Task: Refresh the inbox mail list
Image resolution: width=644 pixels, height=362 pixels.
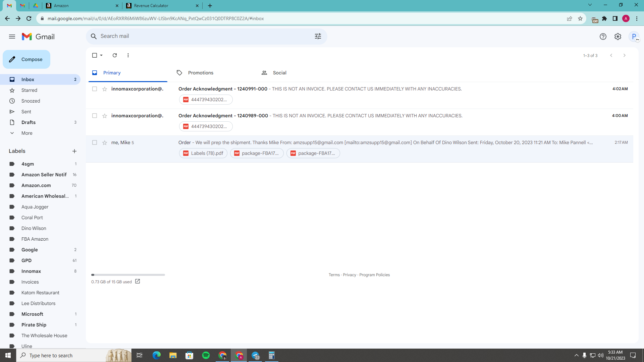Action: (115, 55)
